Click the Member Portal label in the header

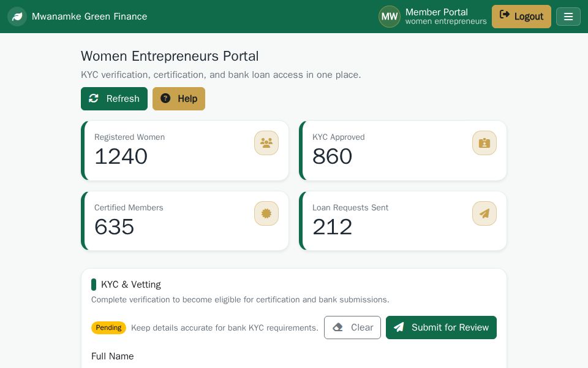pyautogui.click(x=437, y=12)
